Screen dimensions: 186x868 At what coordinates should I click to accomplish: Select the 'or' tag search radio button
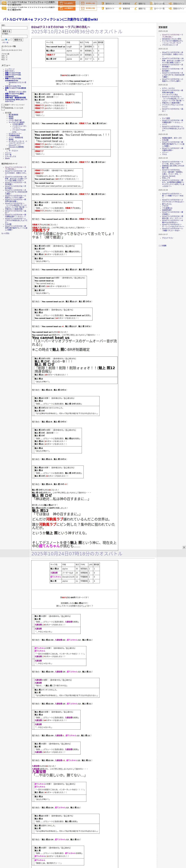pyautogui.click(x=11, y=39)
